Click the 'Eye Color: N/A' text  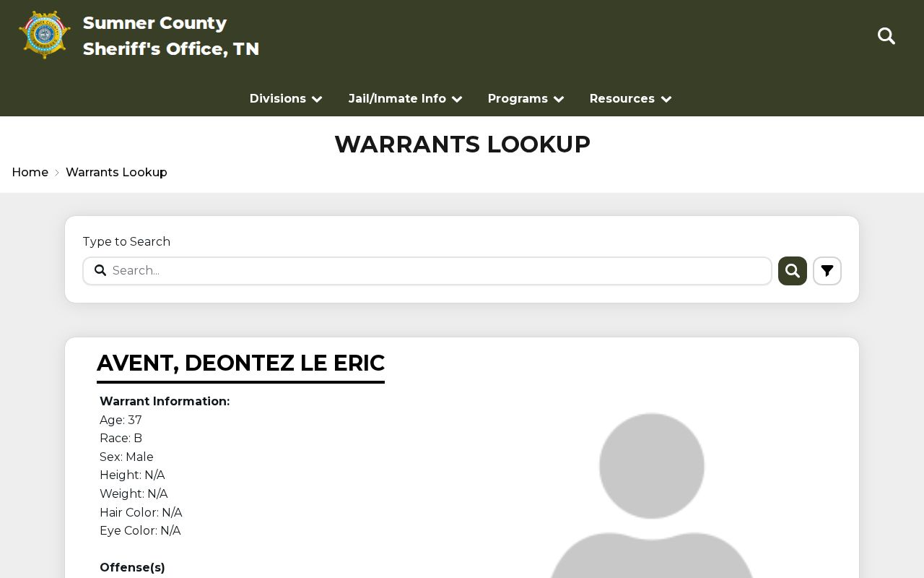140,531
